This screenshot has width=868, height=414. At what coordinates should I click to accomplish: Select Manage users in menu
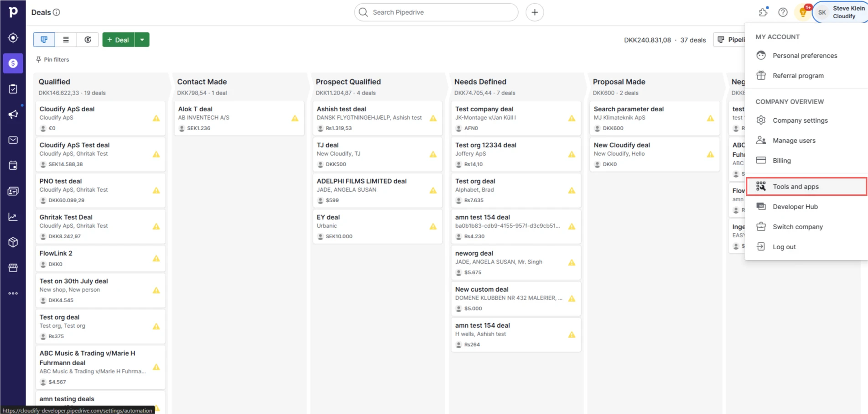point(806,141)
